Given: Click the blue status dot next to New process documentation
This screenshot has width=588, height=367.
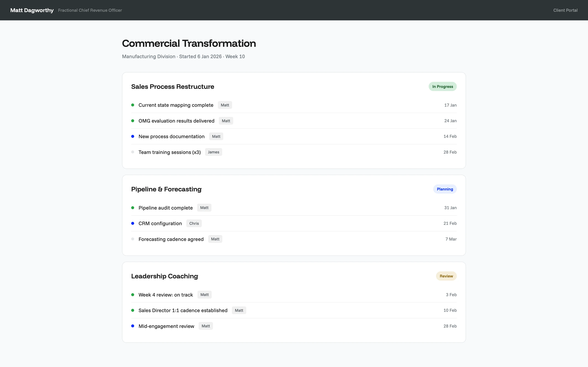Looking at the screenshot, I should [x=133, y=136].
